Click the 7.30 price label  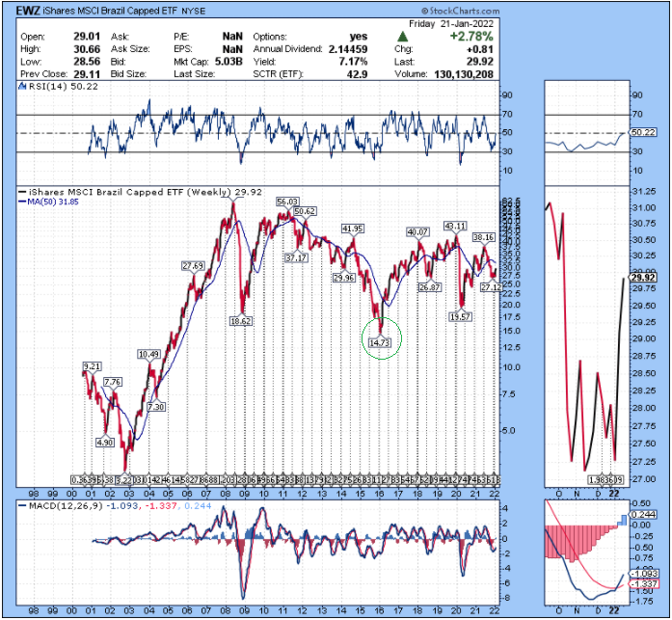click(x=156, y=407)
